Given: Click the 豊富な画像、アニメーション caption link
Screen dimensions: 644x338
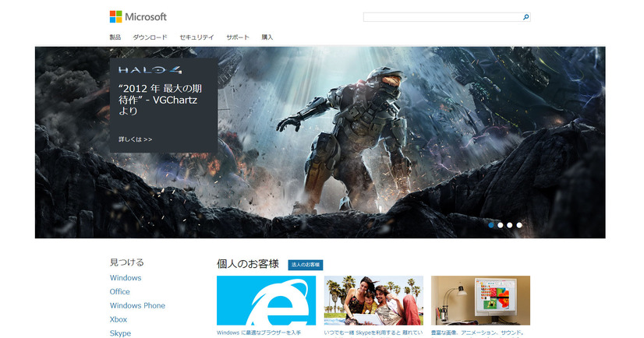Looking at the screenshot, I should [x=477, y=333].
